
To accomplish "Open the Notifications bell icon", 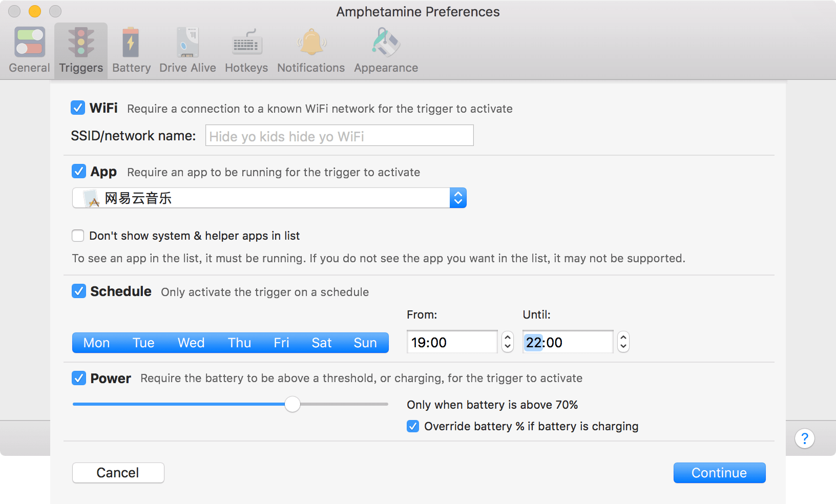I will [x=311, y=42].
